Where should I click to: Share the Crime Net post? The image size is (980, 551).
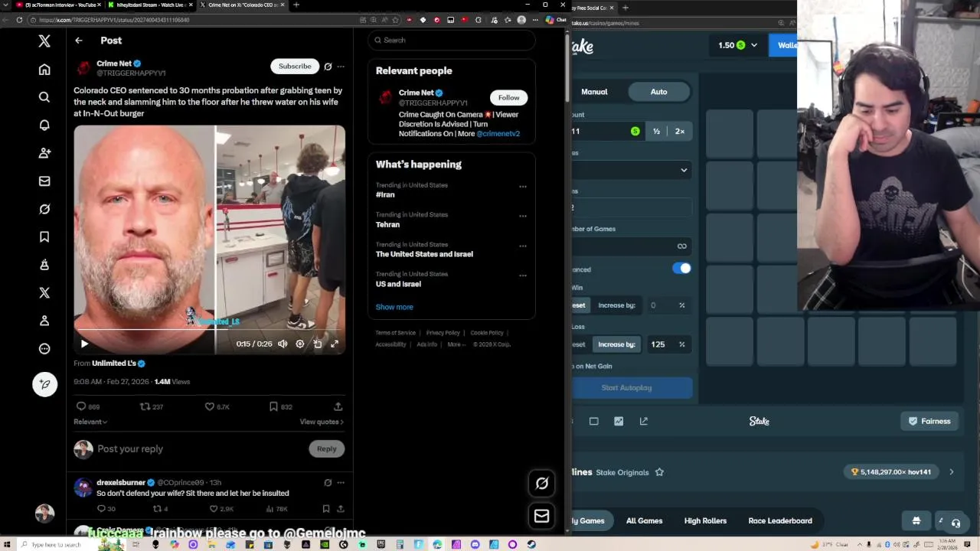[x=338, y=406]
